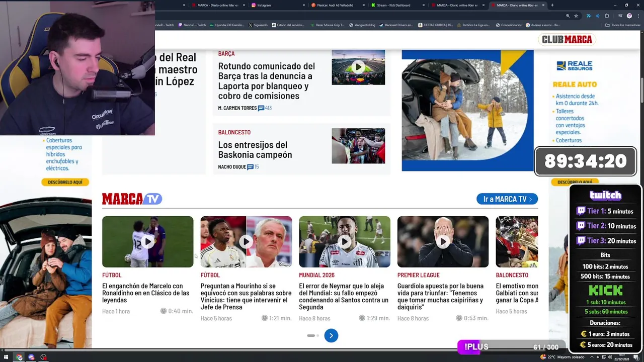Open the Razer Mouse Grip bookmark
This screenshot has width=644, height=362.
(327, 25)
